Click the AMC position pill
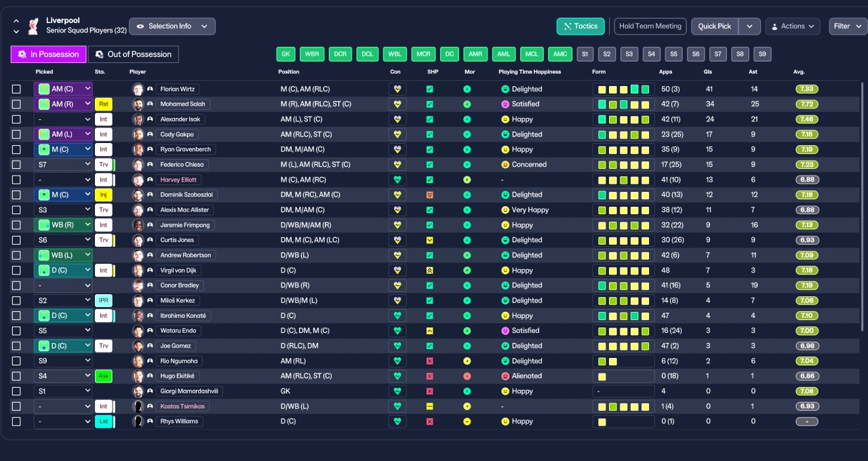 pos(560,54)
